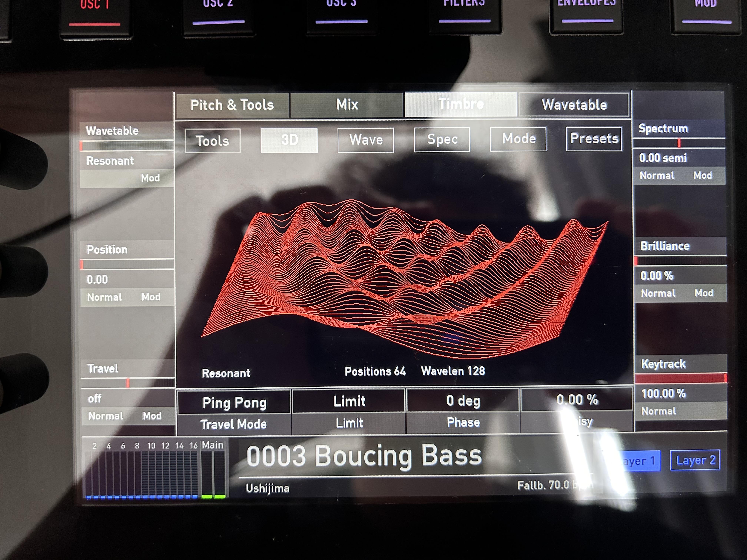Tap the 0 deg Phase field
The height and width of the screenshot is (560, 747).
463,401
